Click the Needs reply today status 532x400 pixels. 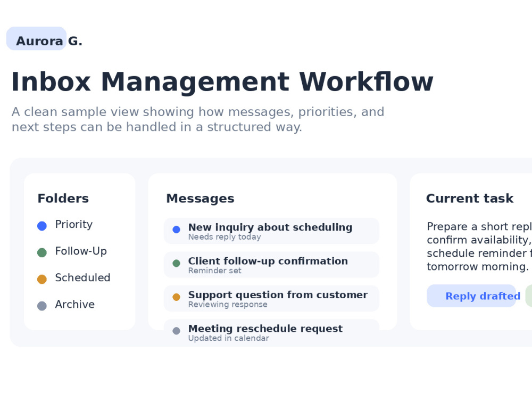[225, 237]
